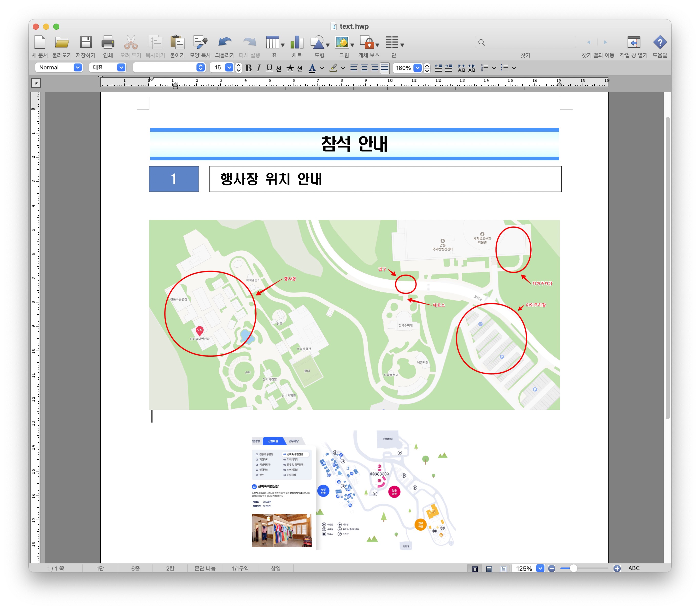Click the Copy Format (모양 복사) icon
Screen dimensions: 700x610
[200, 43]
